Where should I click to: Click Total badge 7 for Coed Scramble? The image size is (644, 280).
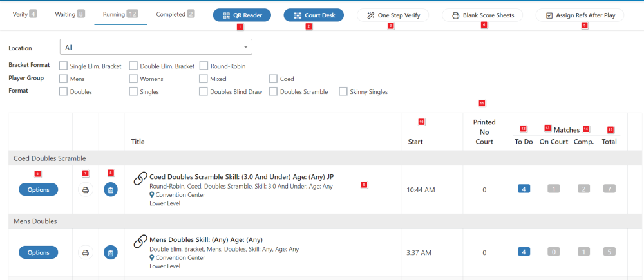click(x=609, y=189)
